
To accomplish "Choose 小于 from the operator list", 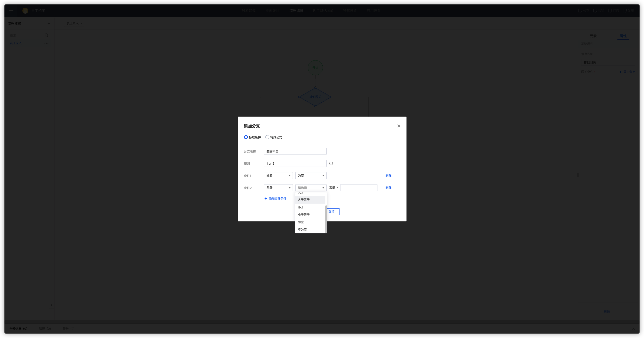I will [x=310, y=207].
